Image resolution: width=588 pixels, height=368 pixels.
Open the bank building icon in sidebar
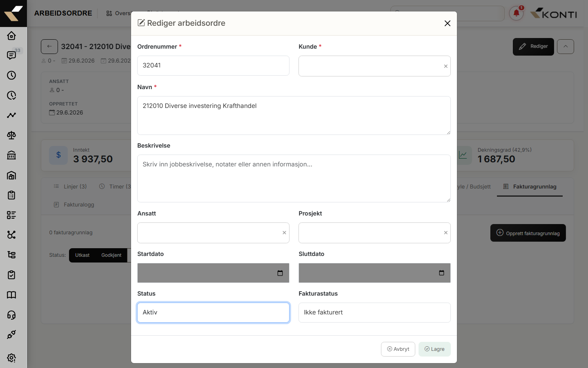11,155
